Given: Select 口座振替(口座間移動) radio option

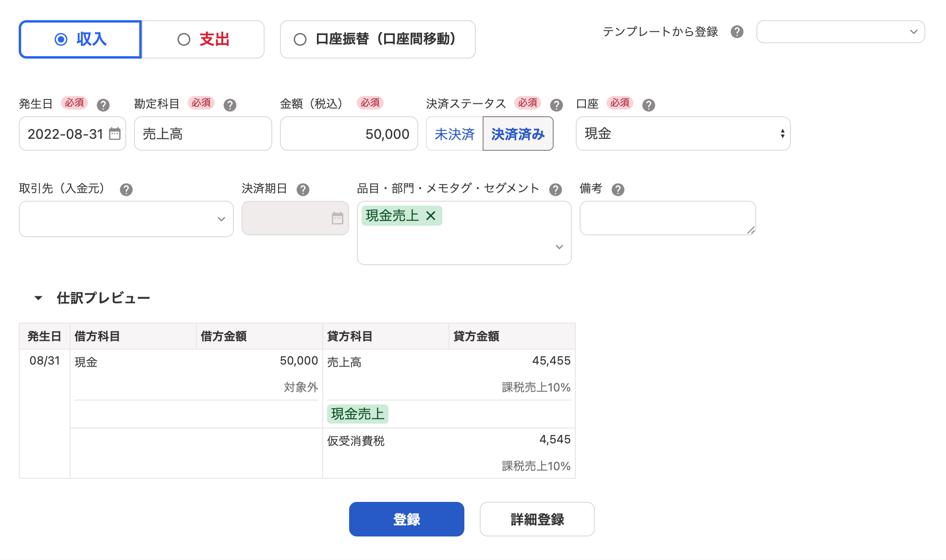Looking at the screenshot, I should click(378, 39).
